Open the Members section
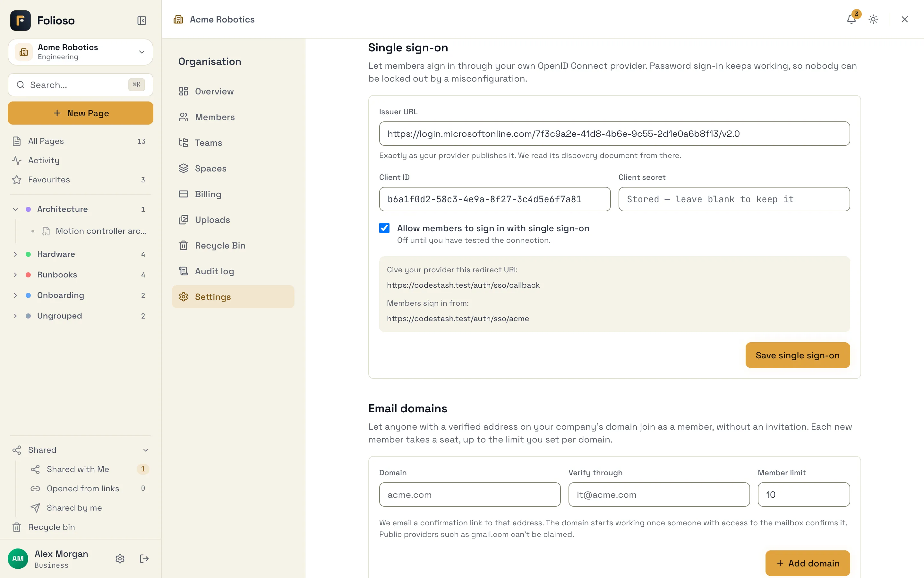924x578 pixels. tap(233, 117)
